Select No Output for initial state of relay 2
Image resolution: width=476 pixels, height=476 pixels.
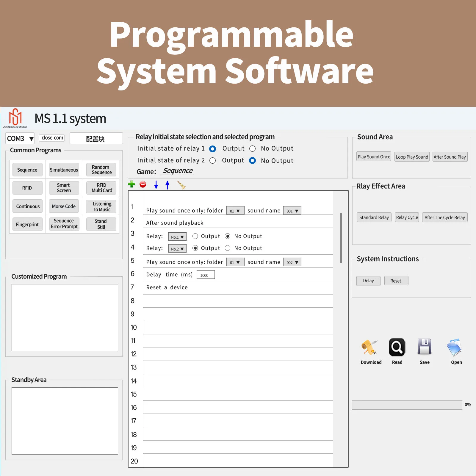253,161
